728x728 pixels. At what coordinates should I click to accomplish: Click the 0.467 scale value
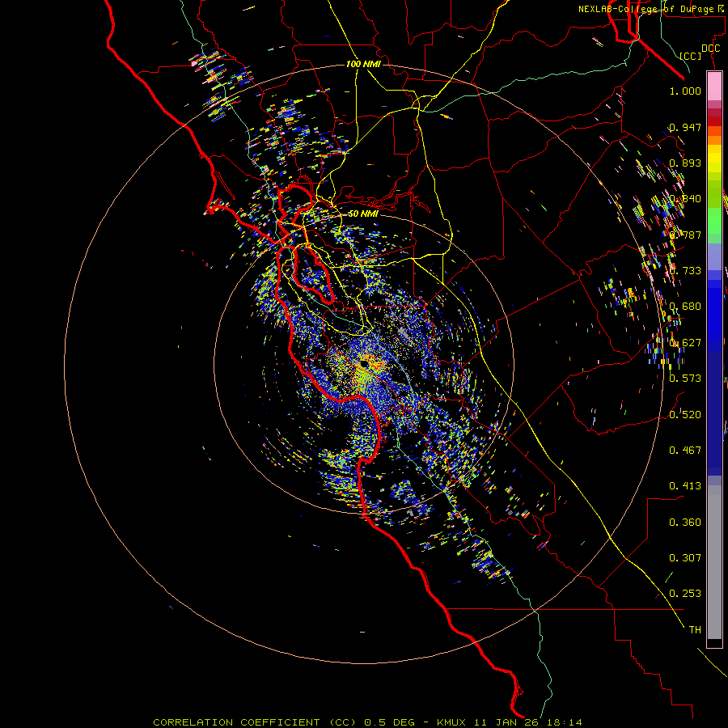(x=685, y=451)
